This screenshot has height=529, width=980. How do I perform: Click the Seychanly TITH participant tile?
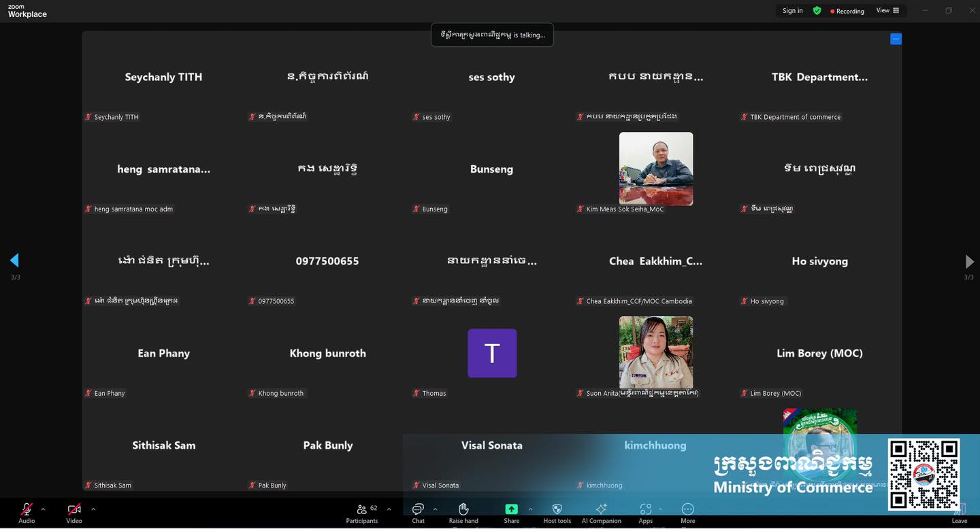click(163, 77)
